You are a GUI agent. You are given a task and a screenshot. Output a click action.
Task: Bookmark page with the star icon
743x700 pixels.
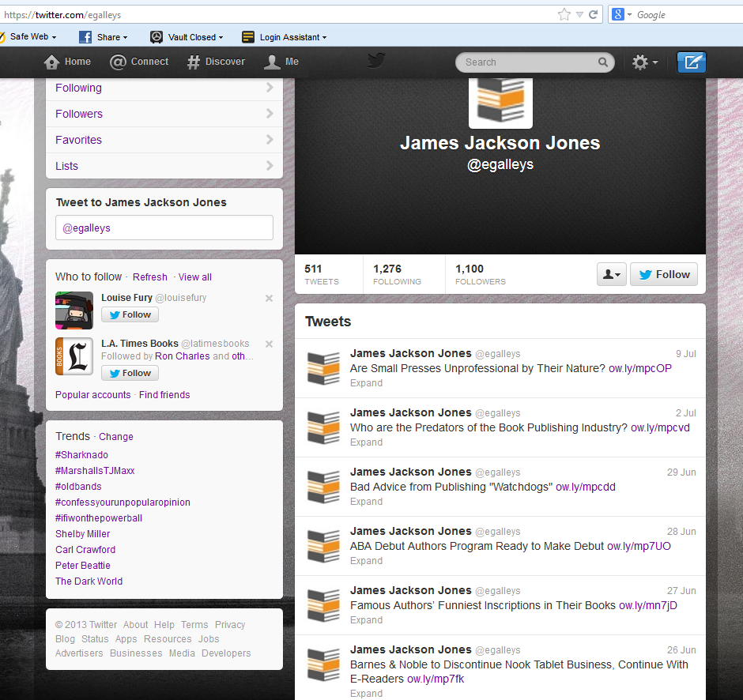(x=564, y=14)
